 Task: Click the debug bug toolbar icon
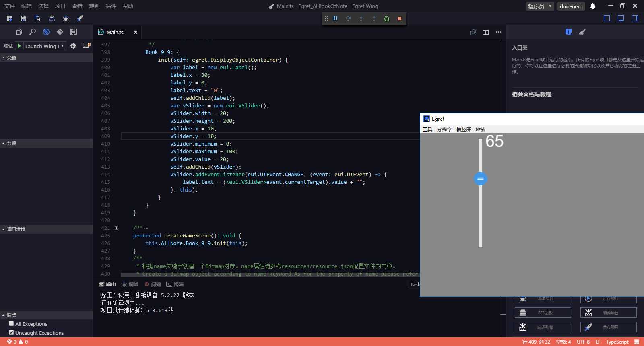(66, 19)
